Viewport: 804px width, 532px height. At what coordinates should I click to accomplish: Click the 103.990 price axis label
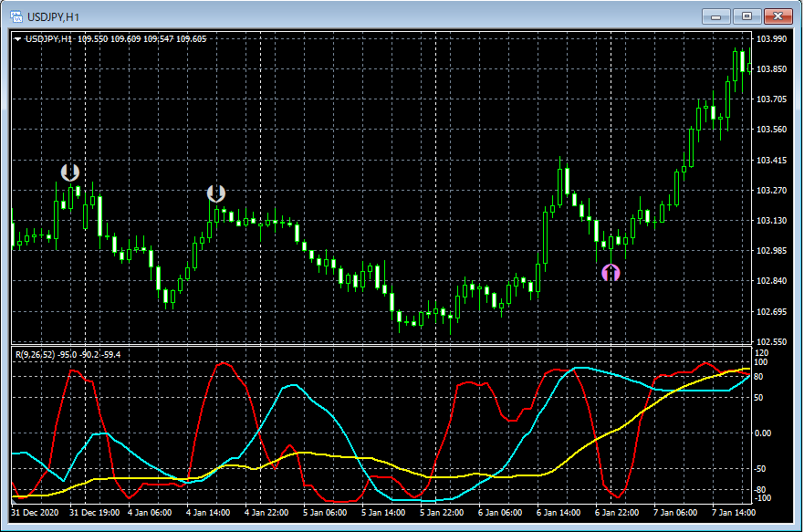772,39
